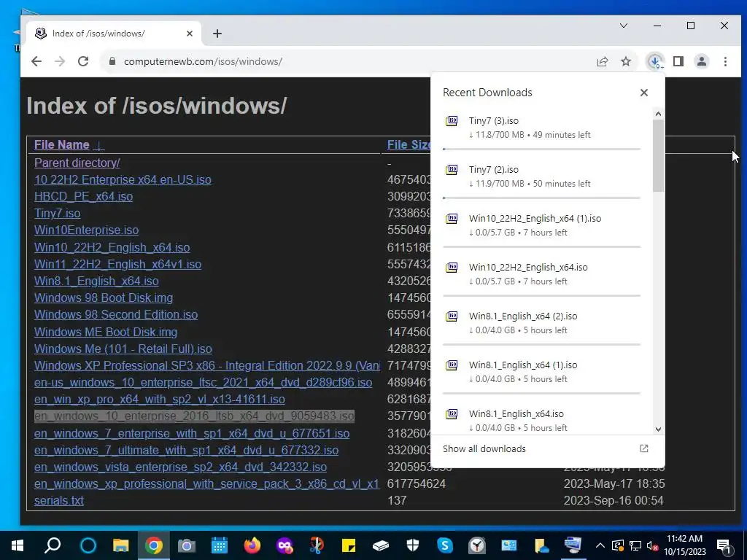Click Tiny7 (3).iso download progress bar
Screen dimensions: 747x560
[x=542, y=149]
